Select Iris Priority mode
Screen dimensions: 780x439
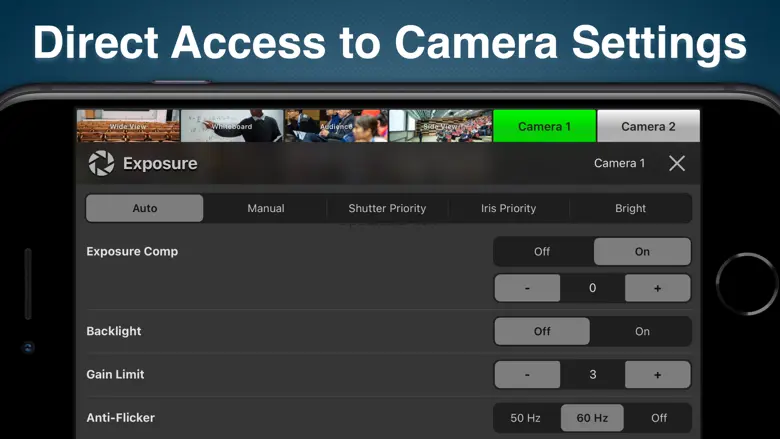pyautogui.click(x=509, y=208)
